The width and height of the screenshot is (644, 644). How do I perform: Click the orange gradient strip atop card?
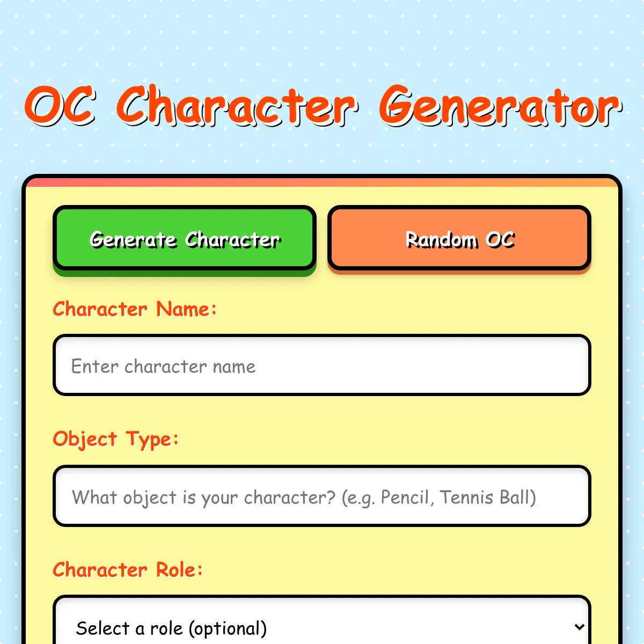[322, 182]
